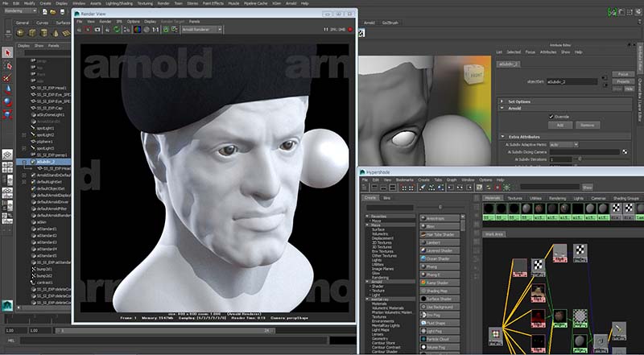The width and height of the screenshot is (644, 355).
Task: Click the New Scene icon on status line
Action: pyautogui.click(x=45, y=11)
